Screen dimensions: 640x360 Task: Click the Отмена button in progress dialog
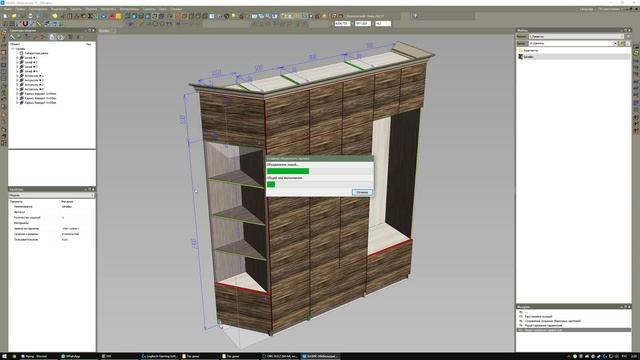coord(362,192)
